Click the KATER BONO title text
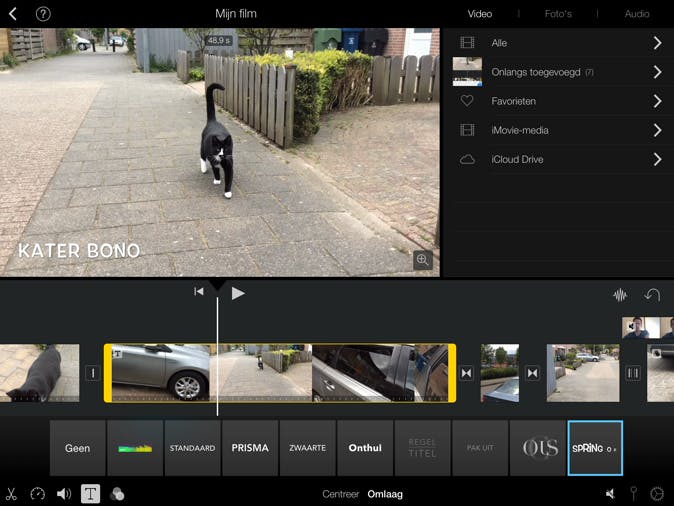The image size is (674, 506). [x=80, y=251]
